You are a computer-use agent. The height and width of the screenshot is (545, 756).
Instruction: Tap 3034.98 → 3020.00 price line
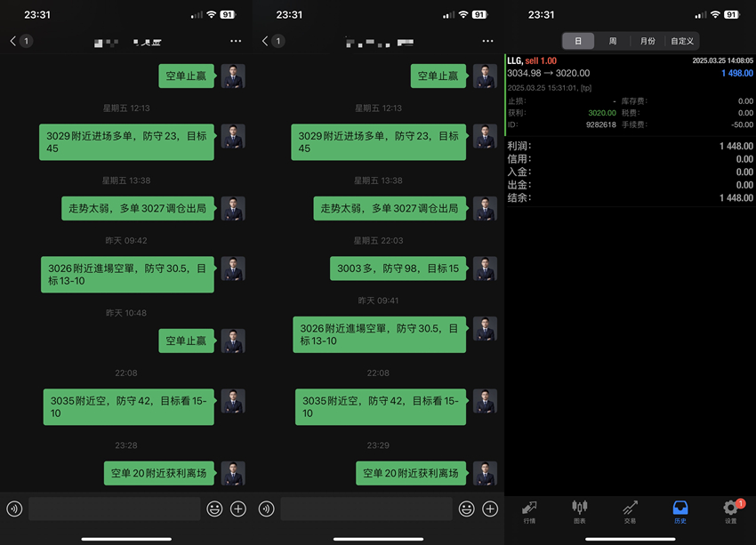coord(548,73)
